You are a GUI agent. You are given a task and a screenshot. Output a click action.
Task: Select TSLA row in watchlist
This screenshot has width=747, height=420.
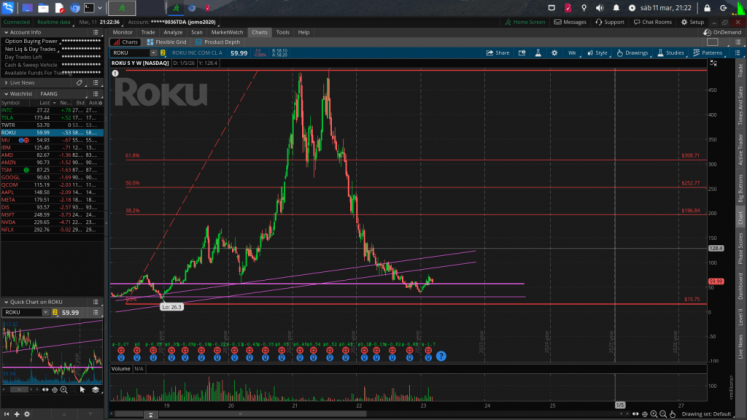click(51, 118)
